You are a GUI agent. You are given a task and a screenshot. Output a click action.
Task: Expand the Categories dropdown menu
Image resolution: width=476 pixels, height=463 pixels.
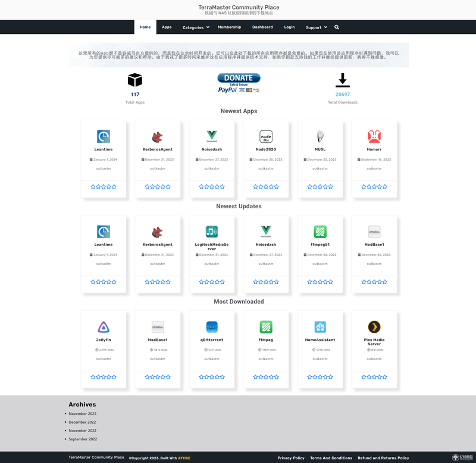point(196,27)
